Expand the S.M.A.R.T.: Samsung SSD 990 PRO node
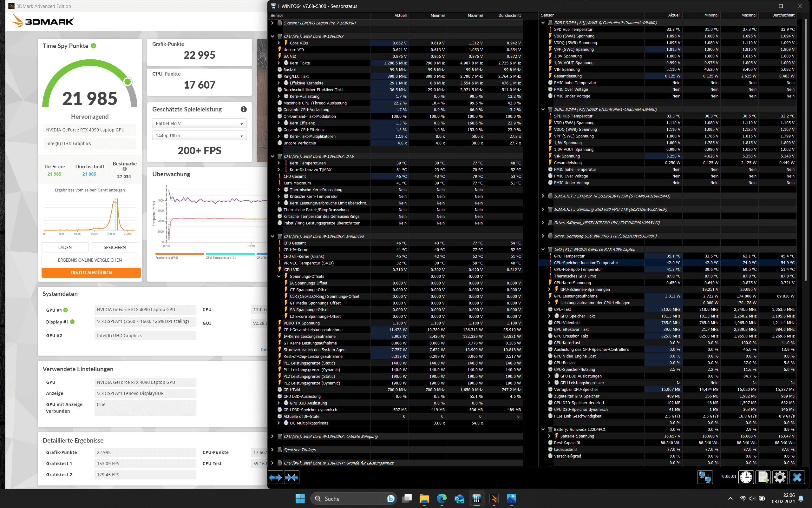This screenshot has width=812, height=508. pos(543,209)
